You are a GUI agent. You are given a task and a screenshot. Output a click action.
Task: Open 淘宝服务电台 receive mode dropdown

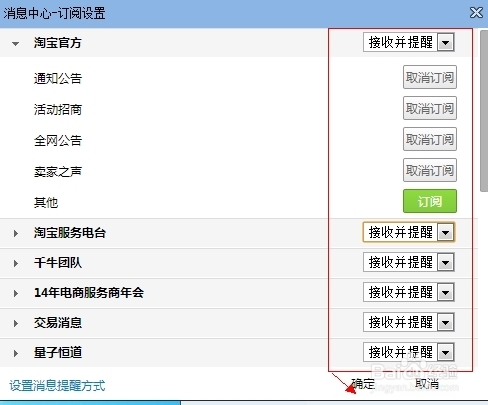(x=409, y=232)
